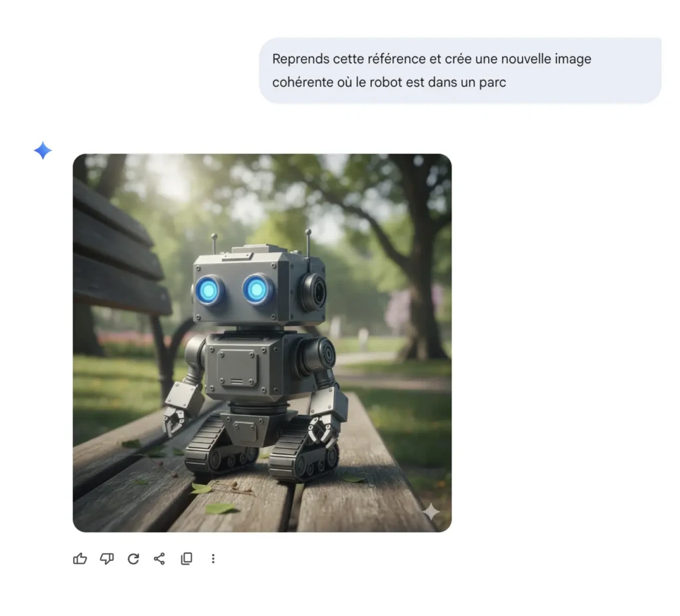Select the share icon to export the robot image
Image resolution: width=680 pixels, height=616 pixels.
point(159,558)
